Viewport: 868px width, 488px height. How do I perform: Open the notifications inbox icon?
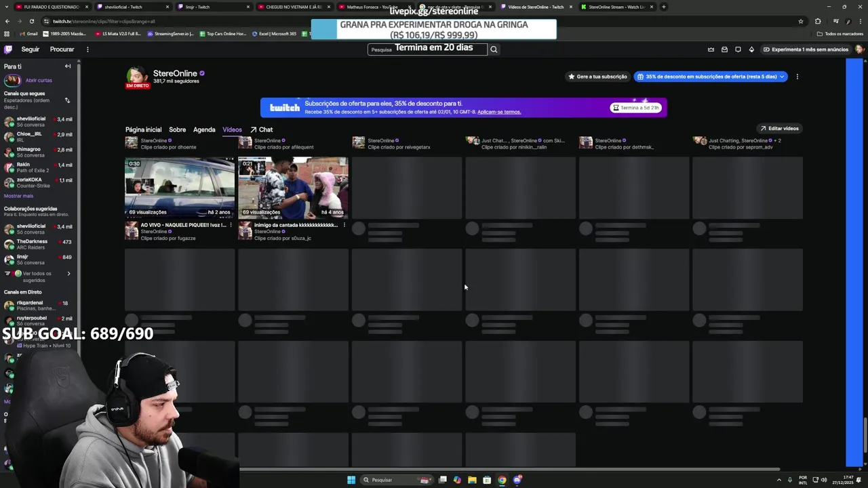724,49
